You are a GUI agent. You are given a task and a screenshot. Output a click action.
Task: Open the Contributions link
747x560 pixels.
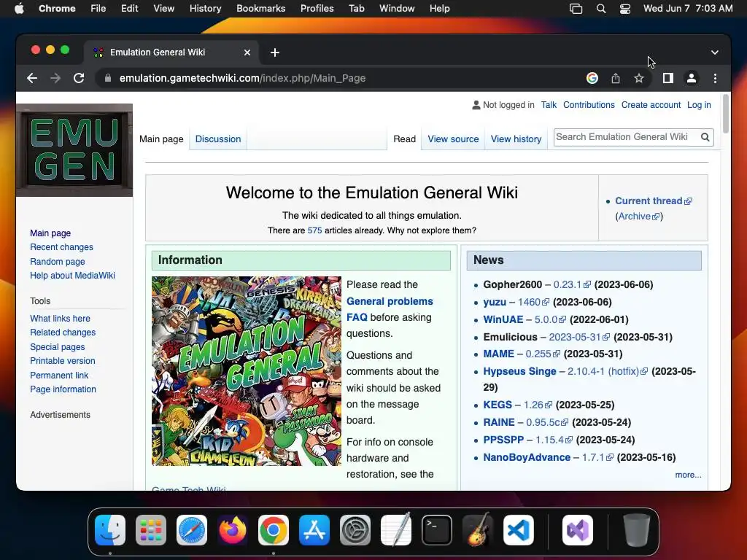pyautogui.click(x=589, y=105)
